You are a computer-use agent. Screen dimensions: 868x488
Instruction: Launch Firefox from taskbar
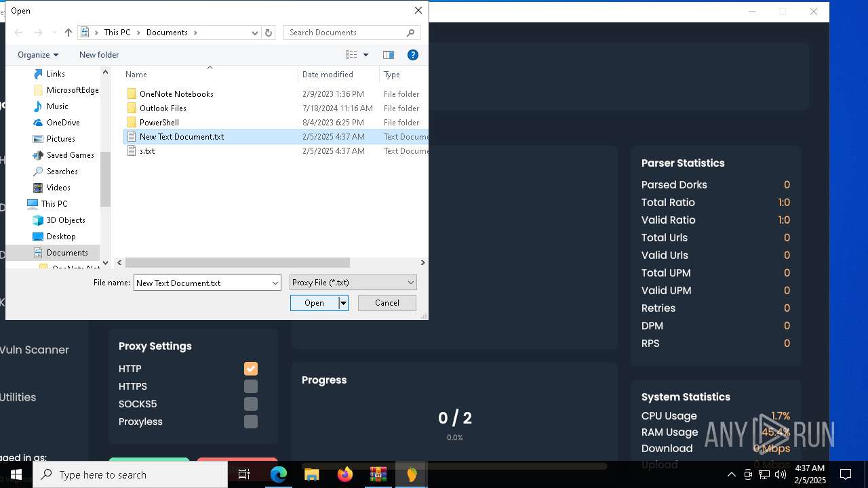[345, 474]
